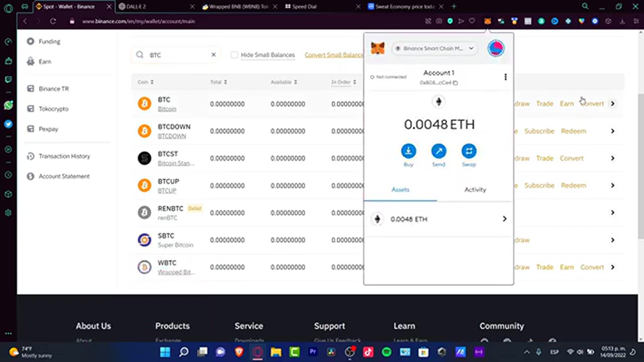This screenshot has width=644, height=362.
Task: Reload the Binance page
Action: (53, 21)
